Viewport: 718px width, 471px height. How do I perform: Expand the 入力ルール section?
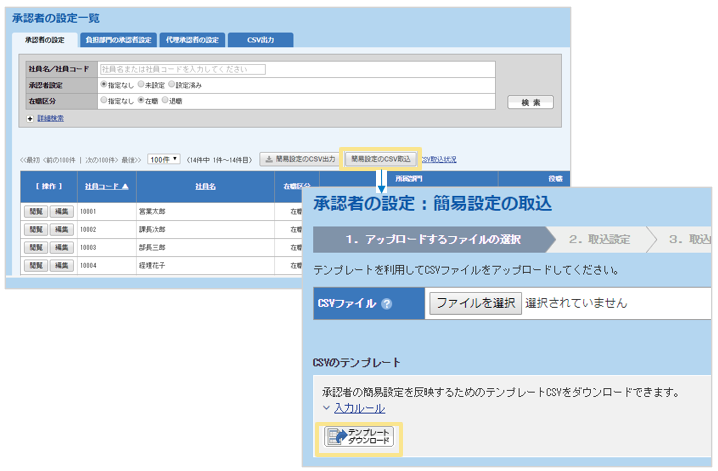click(358, 408)
